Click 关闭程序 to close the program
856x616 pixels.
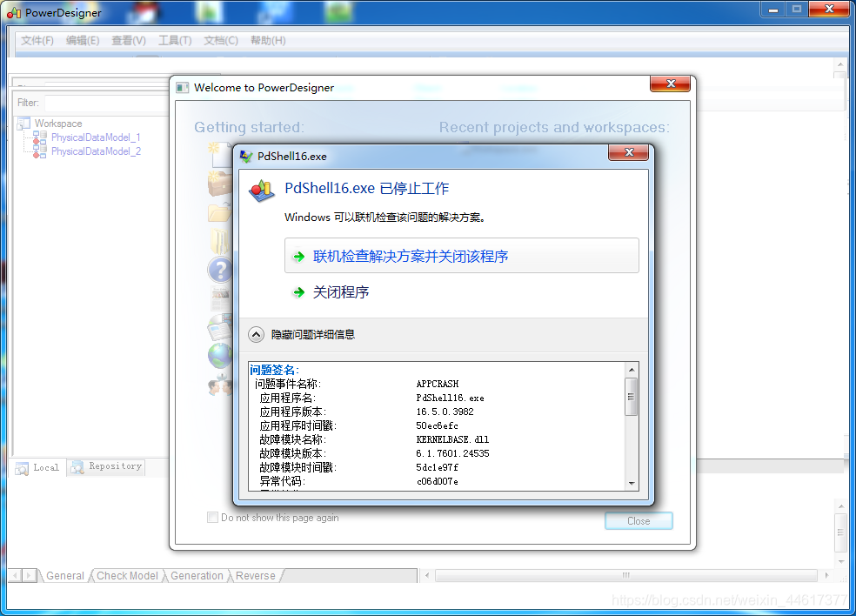(x=341, y=292)
